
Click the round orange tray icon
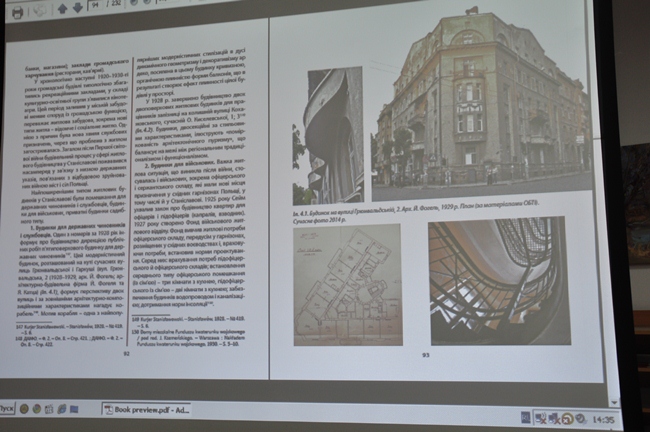tap(567, 419)
